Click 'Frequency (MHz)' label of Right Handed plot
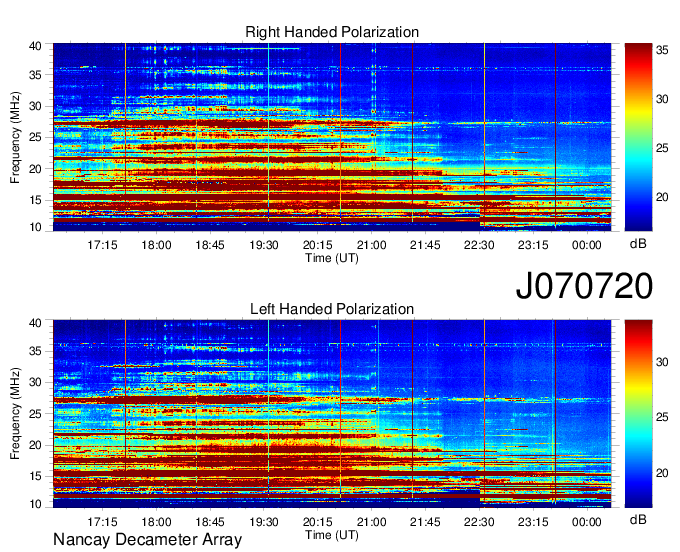This screenshot has height=552, width=680. (x=15, y=137)
